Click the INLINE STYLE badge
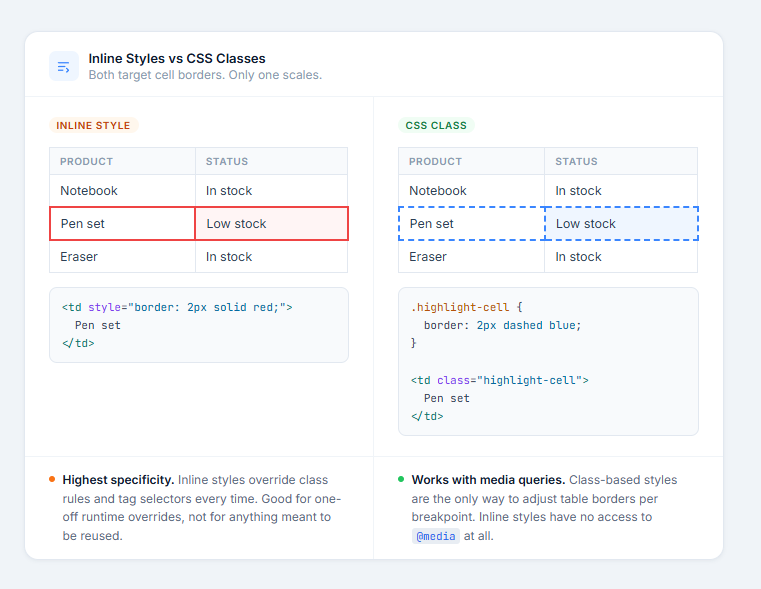The width and height of the screenshot is (761, 589). 93,125
